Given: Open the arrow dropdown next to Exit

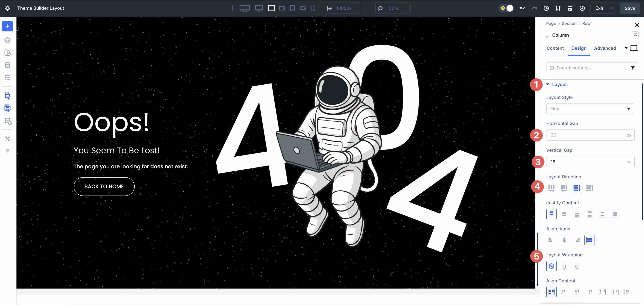Looking at the screenshot, I should [611, 8].
